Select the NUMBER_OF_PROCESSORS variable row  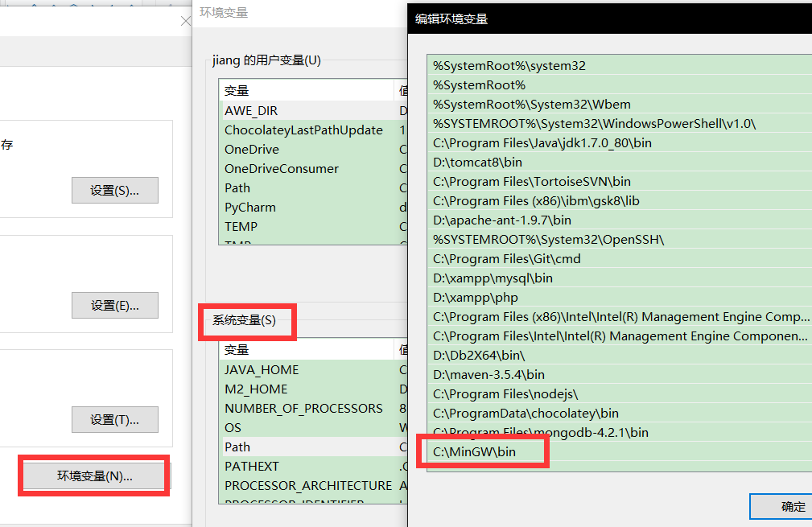coord(313,409)
